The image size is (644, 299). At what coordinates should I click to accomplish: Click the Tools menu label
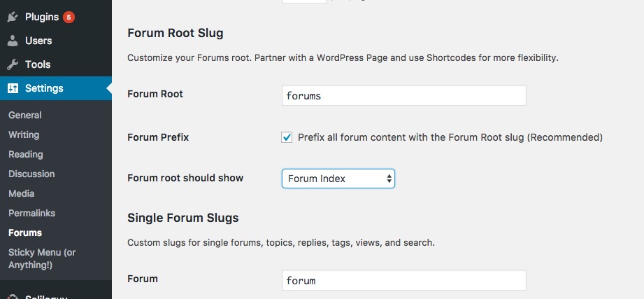point(38,64)
